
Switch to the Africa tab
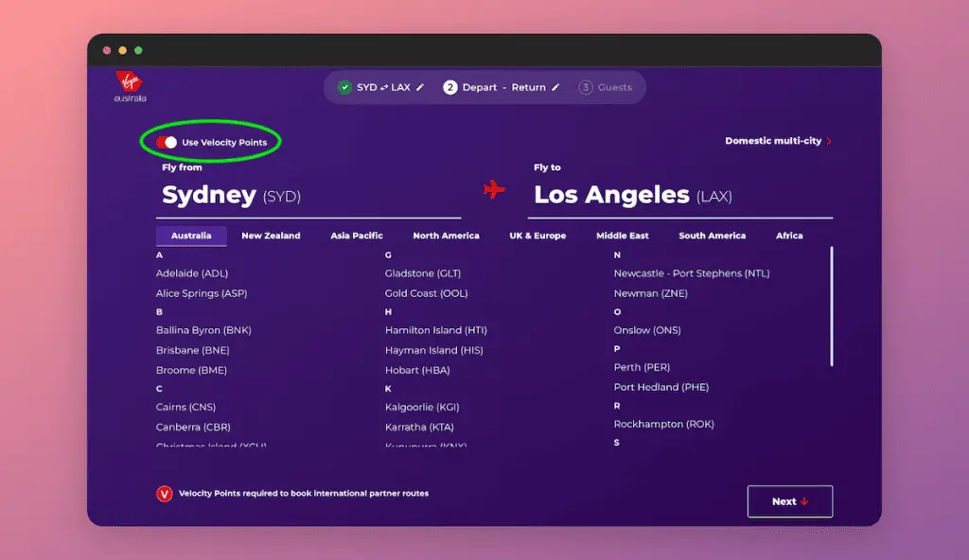[789, 236]
